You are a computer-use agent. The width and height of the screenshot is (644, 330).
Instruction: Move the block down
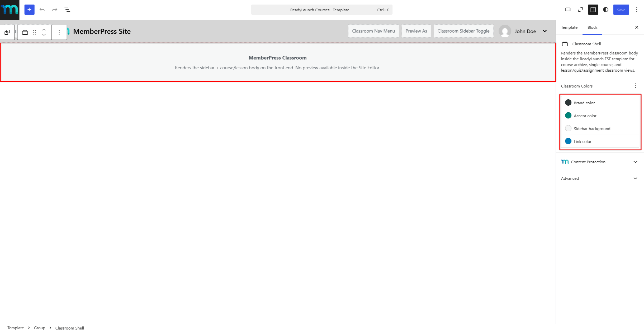pyautogui.click(x=44, y=35)
